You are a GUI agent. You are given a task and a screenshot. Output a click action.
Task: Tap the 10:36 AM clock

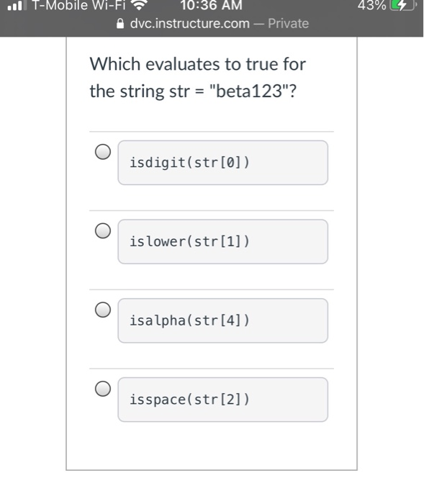point(211,5)
